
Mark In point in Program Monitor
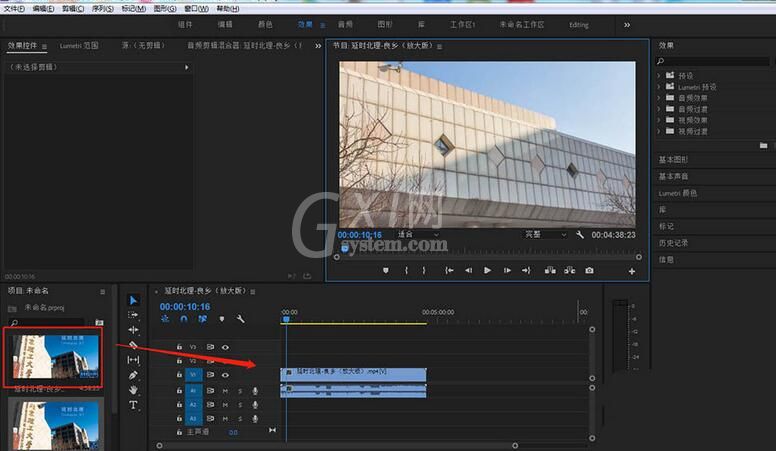(406, 270)
